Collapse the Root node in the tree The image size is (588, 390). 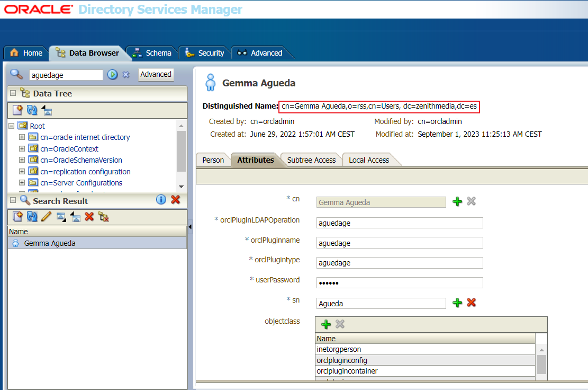point(11,126)
